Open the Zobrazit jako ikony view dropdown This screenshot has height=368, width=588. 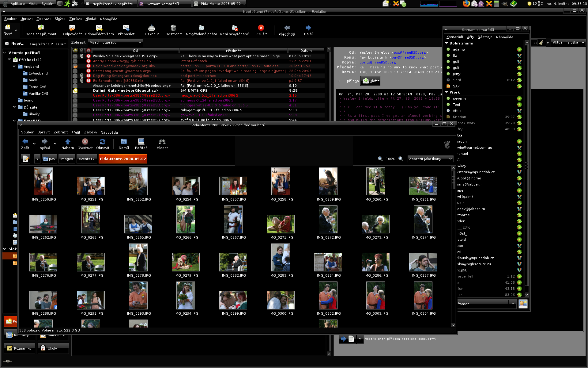(x=430, y=159)
